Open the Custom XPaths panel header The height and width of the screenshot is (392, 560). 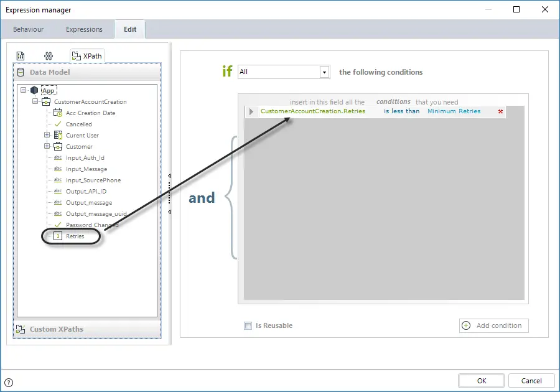[x=87, y=329]
